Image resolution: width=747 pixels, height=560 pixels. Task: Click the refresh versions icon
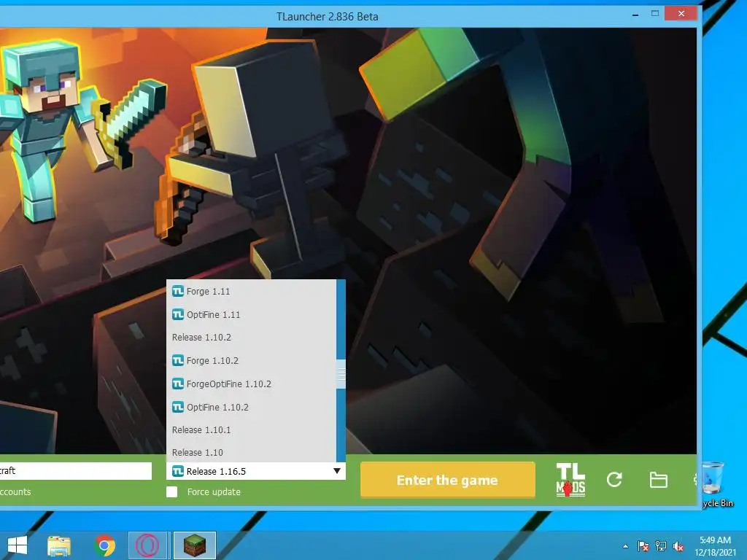pos(614,480)
